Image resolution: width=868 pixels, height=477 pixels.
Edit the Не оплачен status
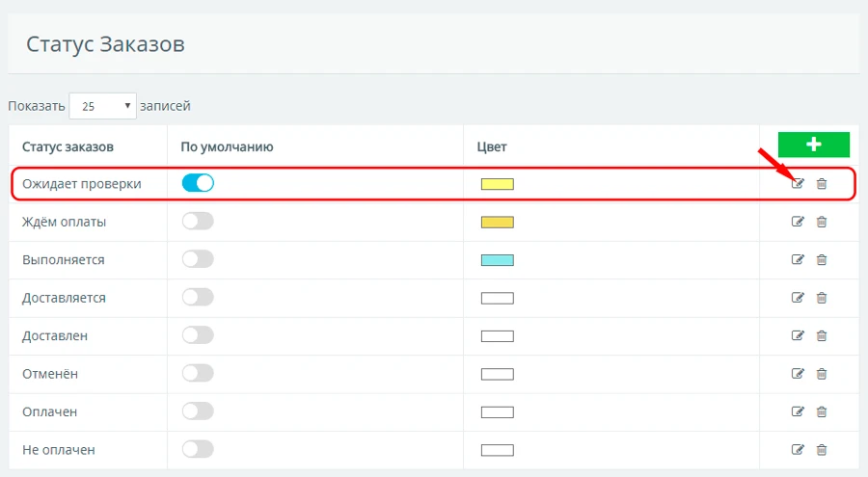point(798,449)
